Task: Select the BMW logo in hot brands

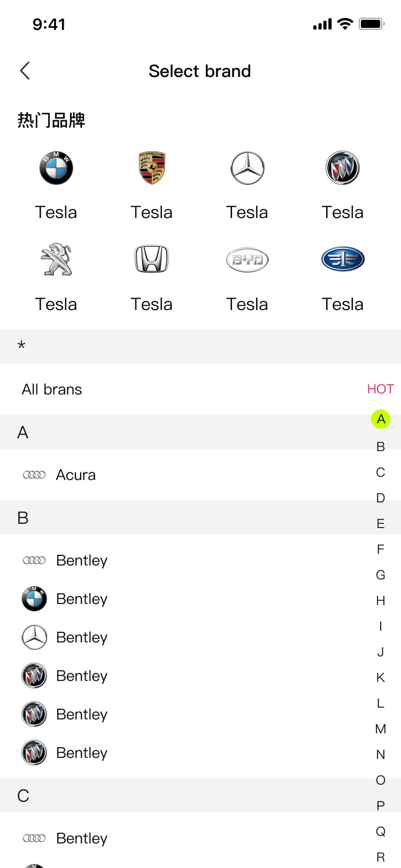Action: 56,168
